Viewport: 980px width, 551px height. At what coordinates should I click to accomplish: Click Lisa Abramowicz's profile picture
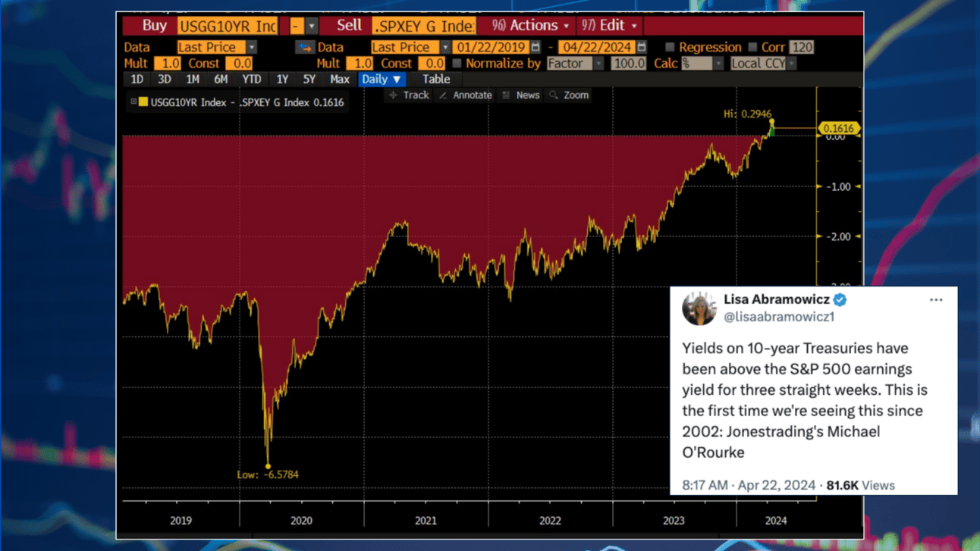(699, 308)
